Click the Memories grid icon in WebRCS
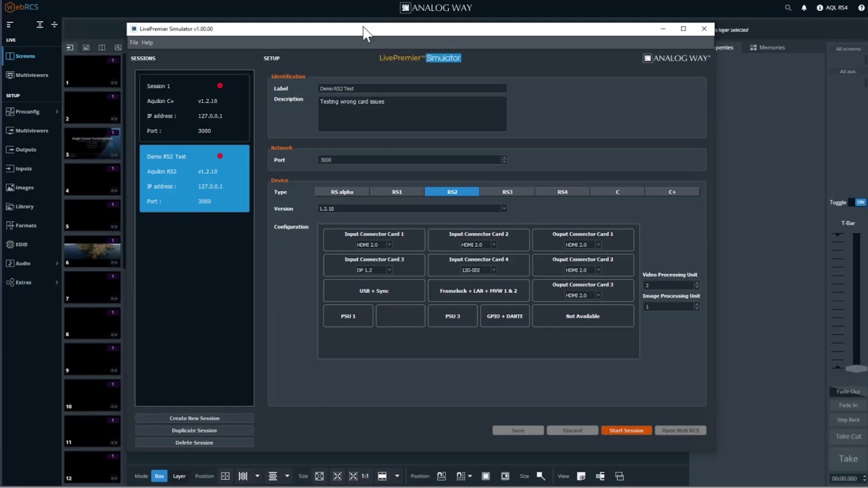 (x=753, y=47)
